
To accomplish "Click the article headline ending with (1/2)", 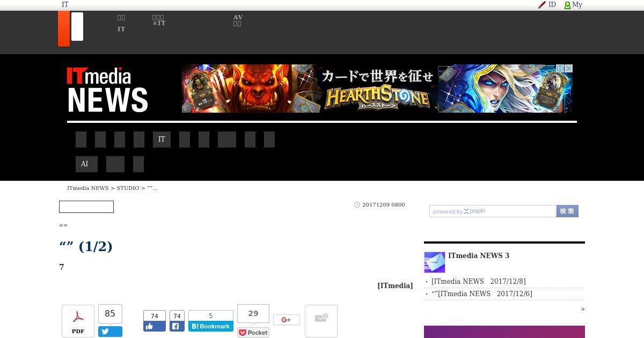I will pos(86,246).
